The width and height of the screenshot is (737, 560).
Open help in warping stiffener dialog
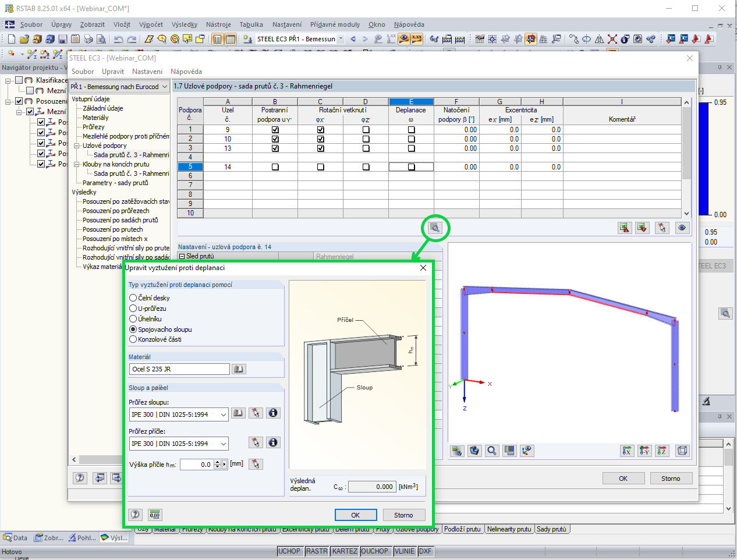click(135, 515)
